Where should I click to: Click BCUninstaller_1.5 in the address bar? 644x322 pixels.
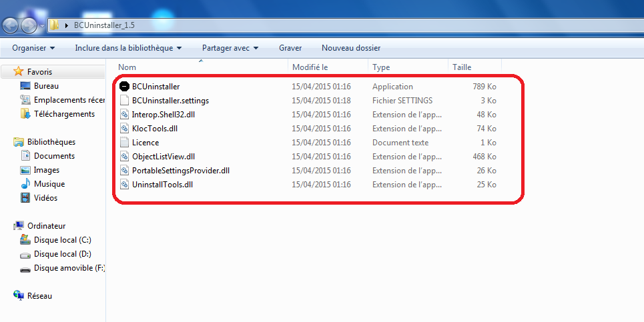coord(104,25)
